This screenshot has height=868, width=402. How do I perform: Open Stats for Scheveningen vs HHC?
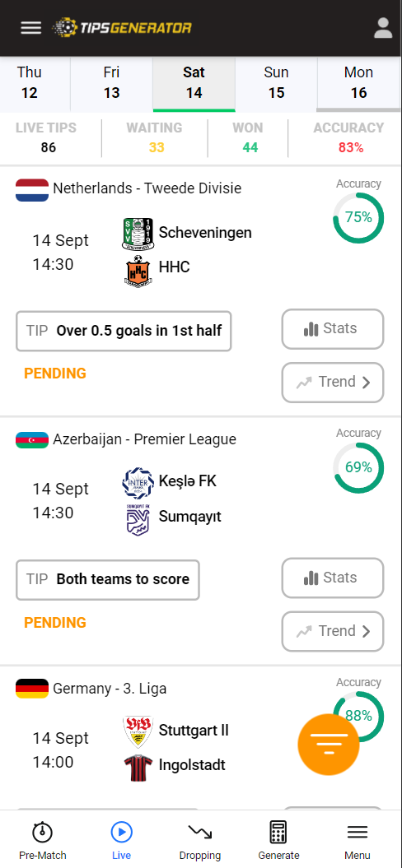tap(333, 329)
